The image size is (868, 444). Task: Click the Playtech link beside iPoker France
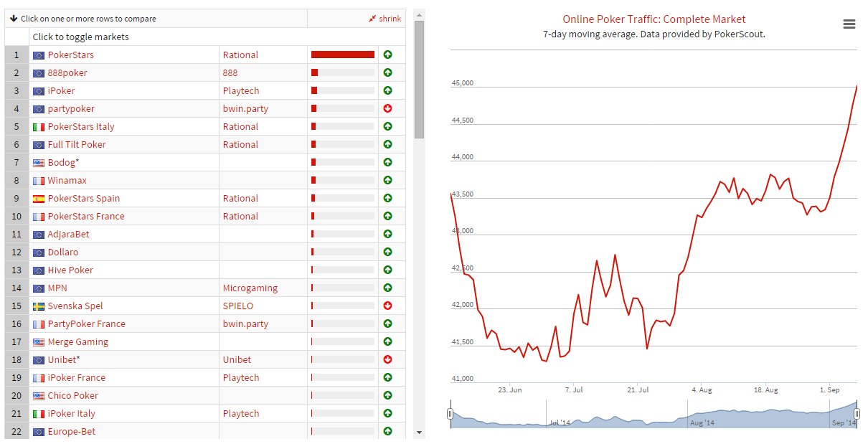240,377
